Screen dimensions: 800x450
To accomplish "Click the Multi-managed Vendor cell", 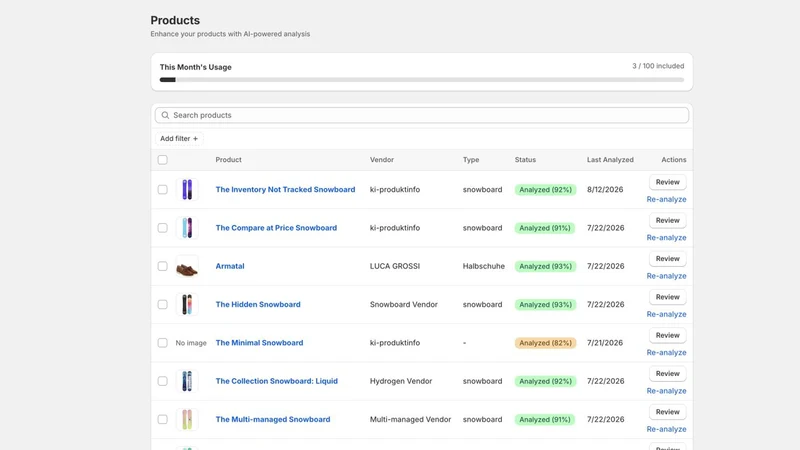I will coord(410,419).
